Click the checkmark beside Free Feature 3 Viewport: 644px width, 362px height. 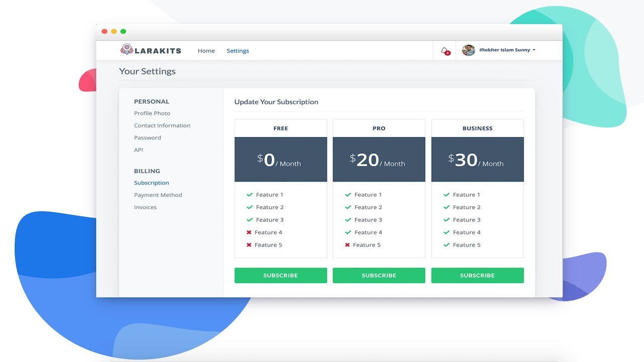coord(250,220)
